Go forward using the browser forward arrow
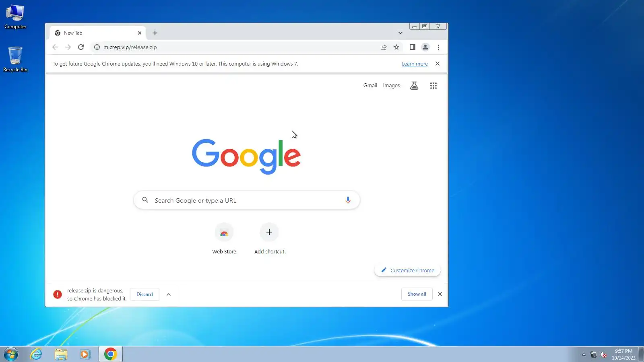This screenshot has width=644, height=362. [68, 47]
